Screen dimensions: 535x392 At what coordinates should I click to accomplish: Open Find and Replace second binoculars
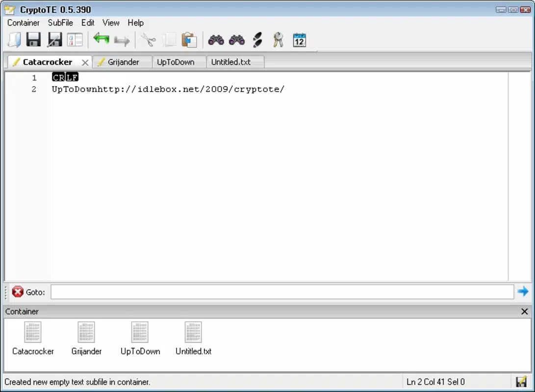(237, 40)
